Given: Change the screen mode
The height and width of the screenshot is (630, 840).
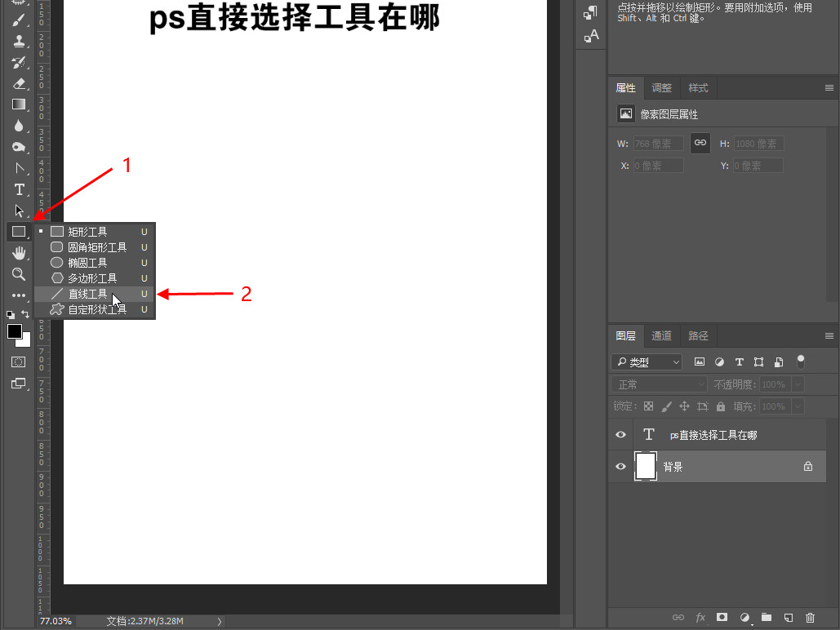Looking at the screenshot, I should [19, 384].
